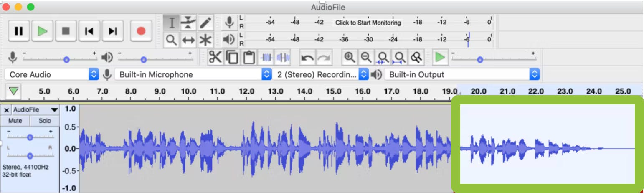Click the Trim audio icon
The image size is (644, 193).
coord(266,57)
